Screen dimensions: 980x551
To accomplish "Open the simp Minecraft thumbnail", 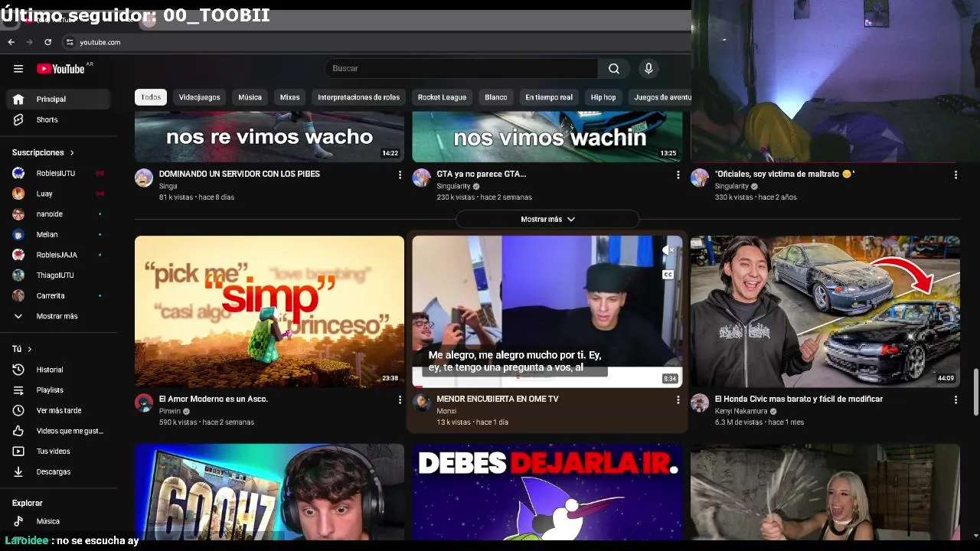I will point(269,311).
